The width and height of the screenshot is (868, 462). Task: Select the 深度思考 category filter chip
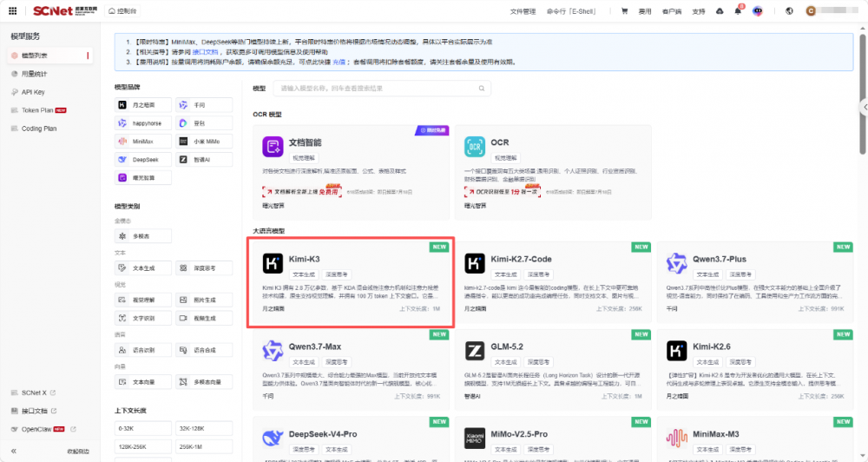(x=204, y=268)
